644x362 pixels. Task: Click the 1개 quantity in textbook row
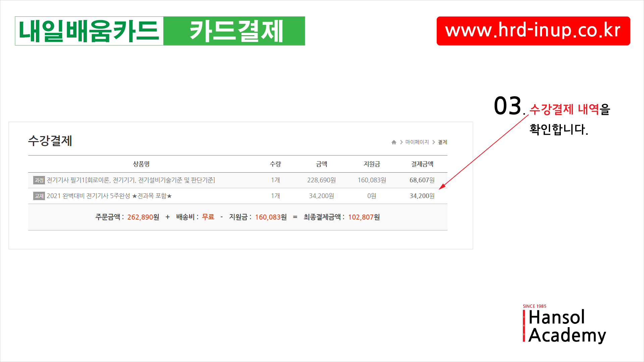pyautogui.click(x=275, y=196)
